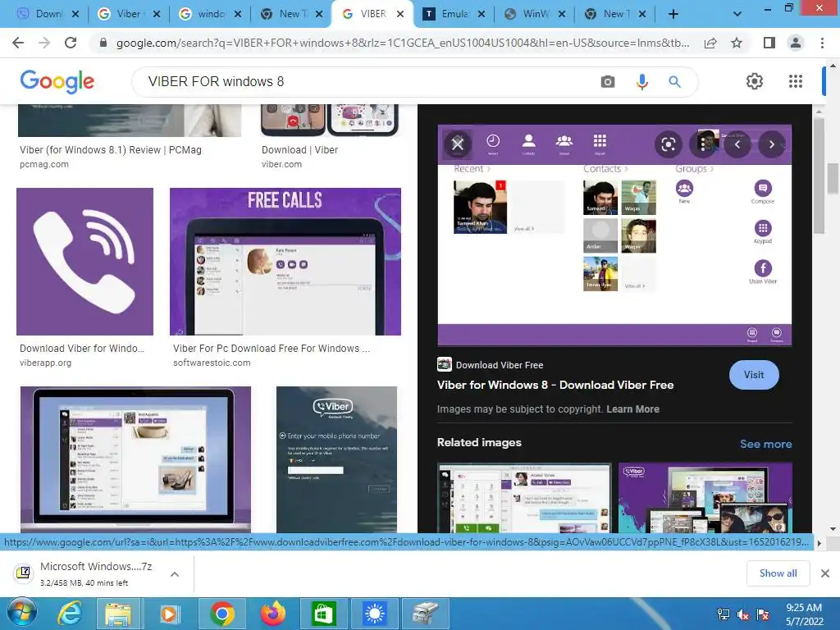Open the tab search dropdown arrow

click(737, 15)
